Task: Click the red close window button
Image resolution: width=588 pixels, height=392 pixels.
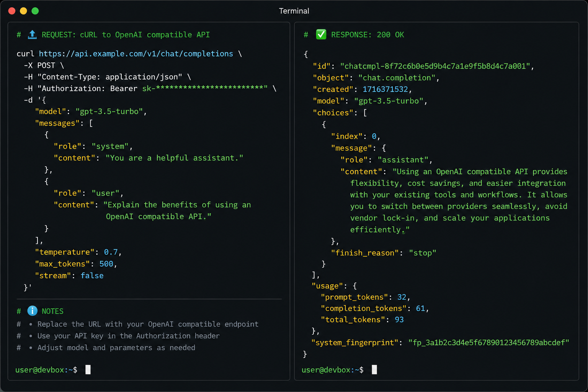Action: pos(12,11)
